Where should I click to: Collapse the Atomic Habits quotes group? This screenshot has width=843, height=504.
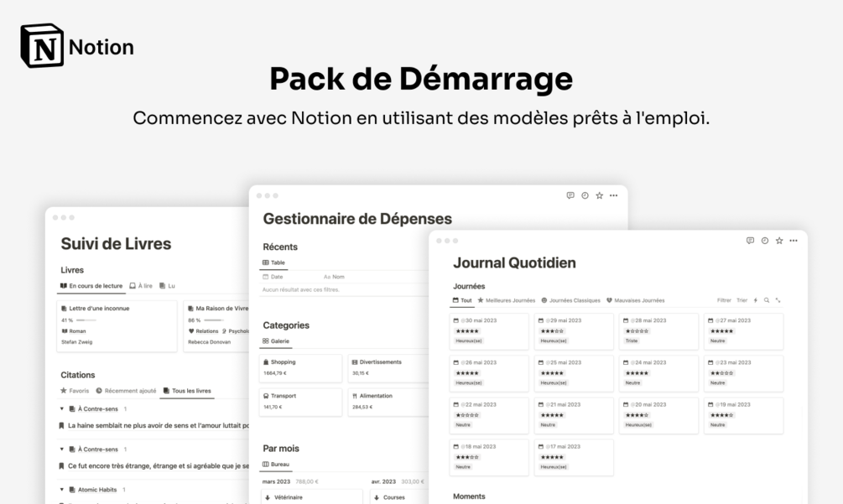(62, 490)
